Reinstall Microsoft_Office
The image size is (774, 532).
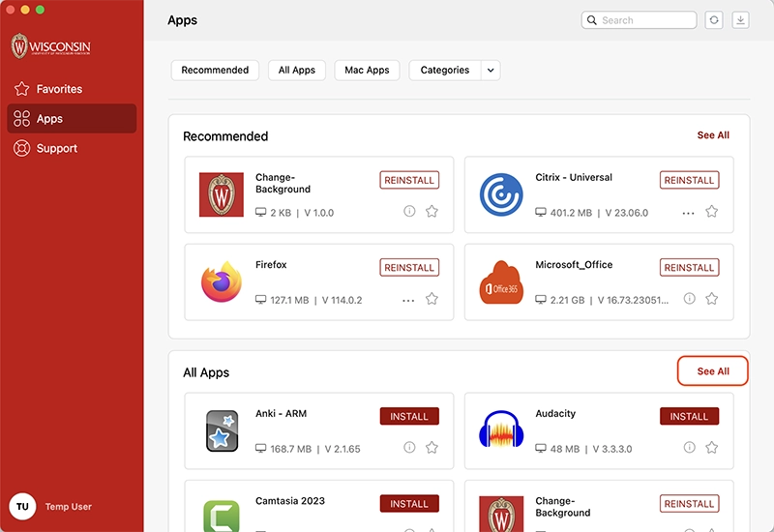689,268
